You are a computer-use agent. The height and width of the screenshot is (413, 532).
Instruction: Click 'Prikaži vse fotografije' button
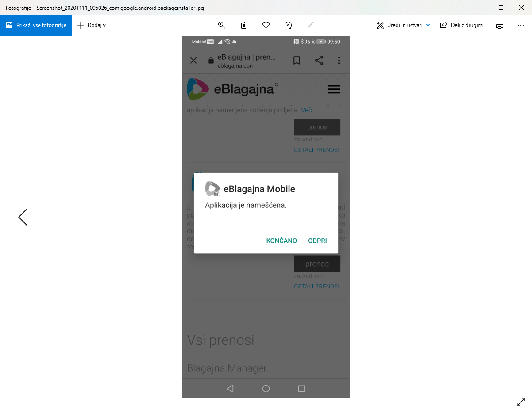(x=36, y=25)
